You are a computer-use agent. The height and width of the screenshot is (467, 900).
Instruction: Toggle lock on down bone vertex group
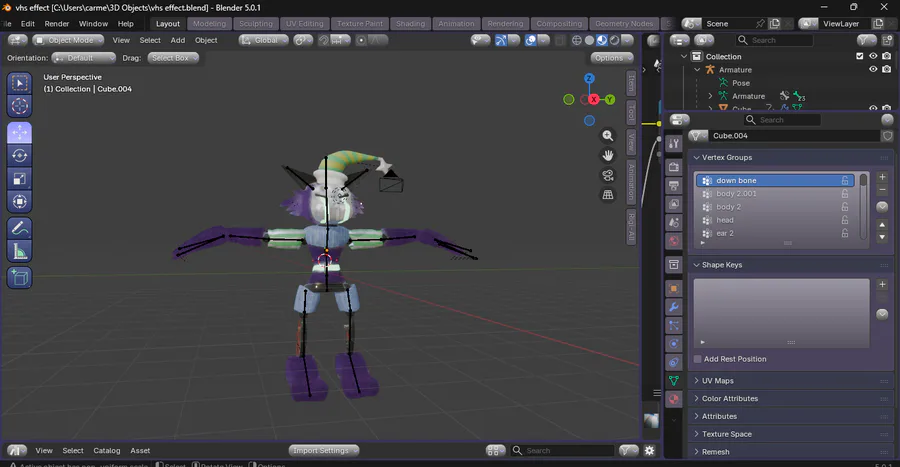pyautogui.click(x=845, y=180)
